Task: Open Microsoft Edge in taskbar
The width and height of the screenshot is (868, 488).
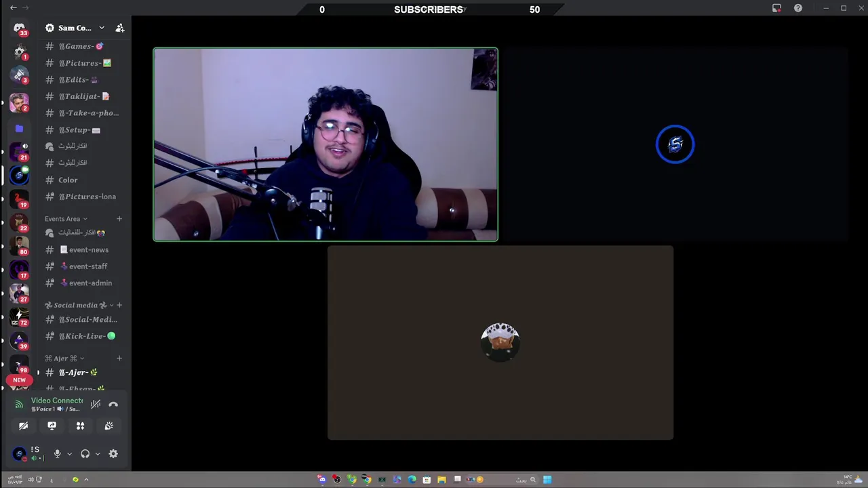Action: click(412, 479)
